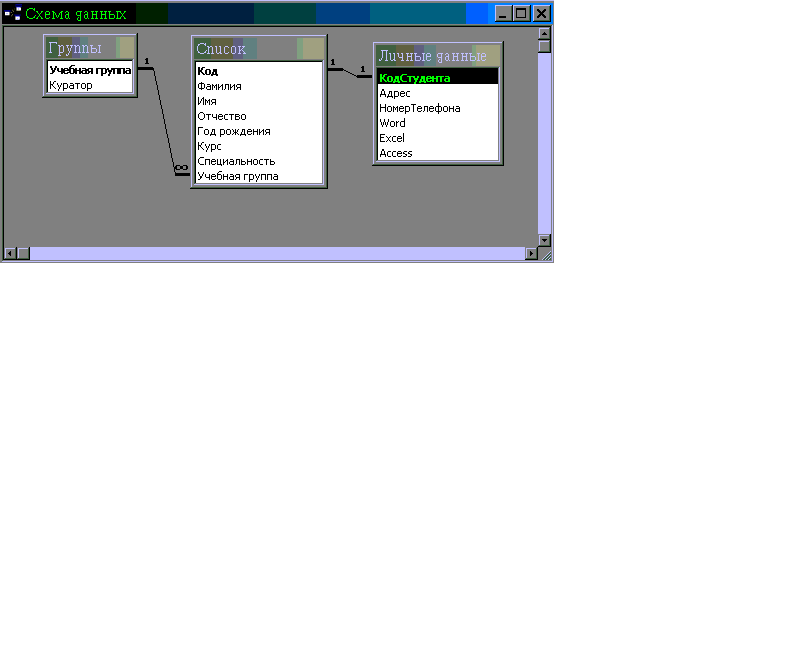800x661 pixels.
Task: Select the bold Учебная группа field in Группы
Action: pyautogui.click(x=90, y=70)
